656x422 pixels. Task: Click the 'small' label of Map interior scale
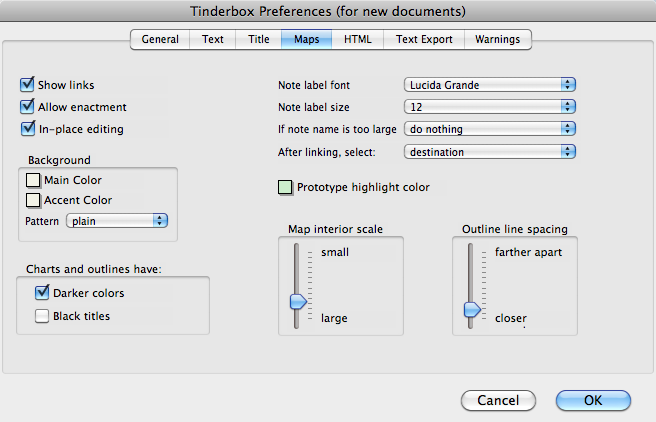pos(335,252)
